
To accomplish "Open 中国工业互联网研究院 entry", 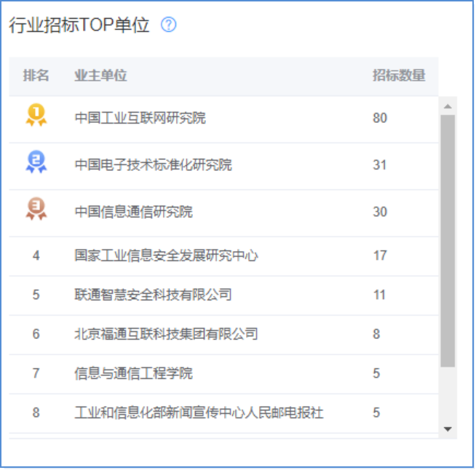I will (x=140, y=118).
